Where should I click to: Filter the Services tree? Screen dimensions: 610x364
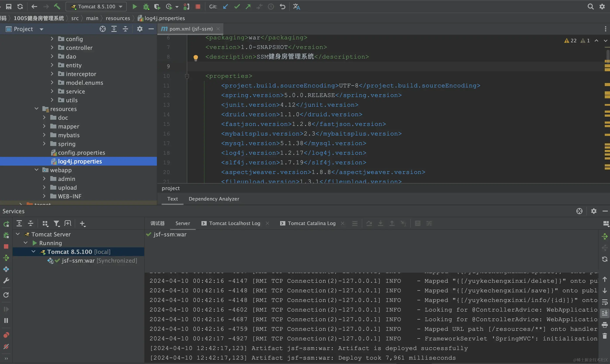(x=57, y=224)
